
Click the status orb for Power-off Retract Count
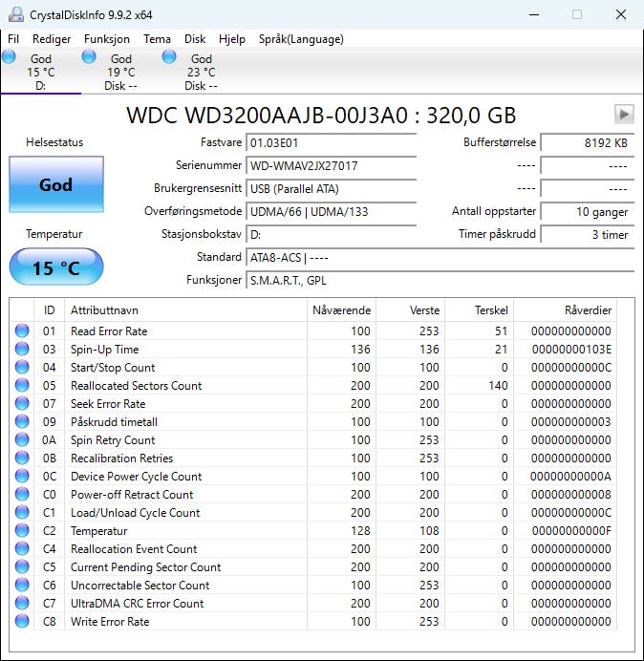[x=22, y=494]
